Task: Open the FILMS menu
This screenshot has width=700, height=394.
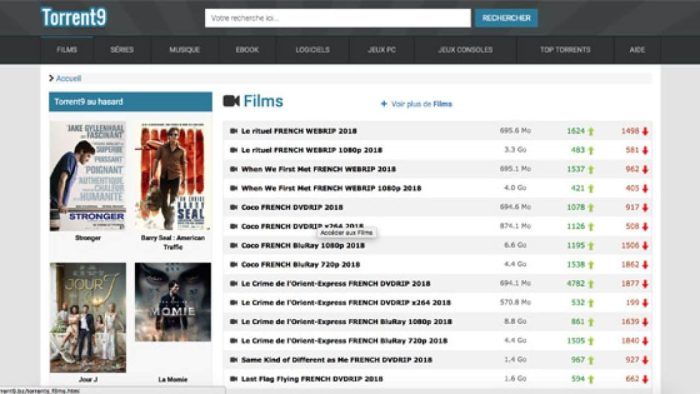Action: 67,50
